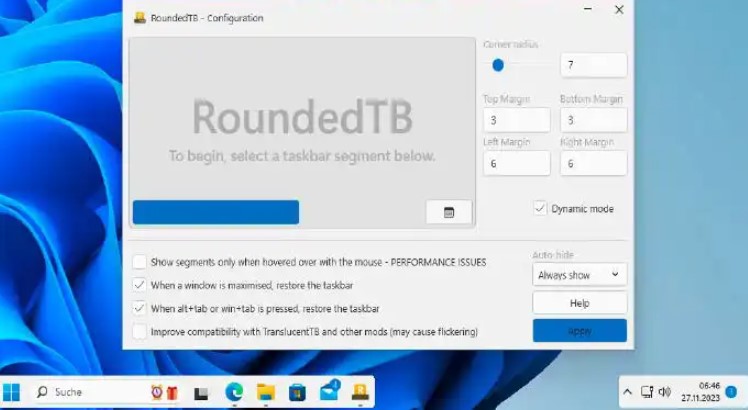The width and height of the screenshot is (748, 410).
Task: Click the 'Top Margin' label
Action: pyautogui.click(x=507, y=99)
